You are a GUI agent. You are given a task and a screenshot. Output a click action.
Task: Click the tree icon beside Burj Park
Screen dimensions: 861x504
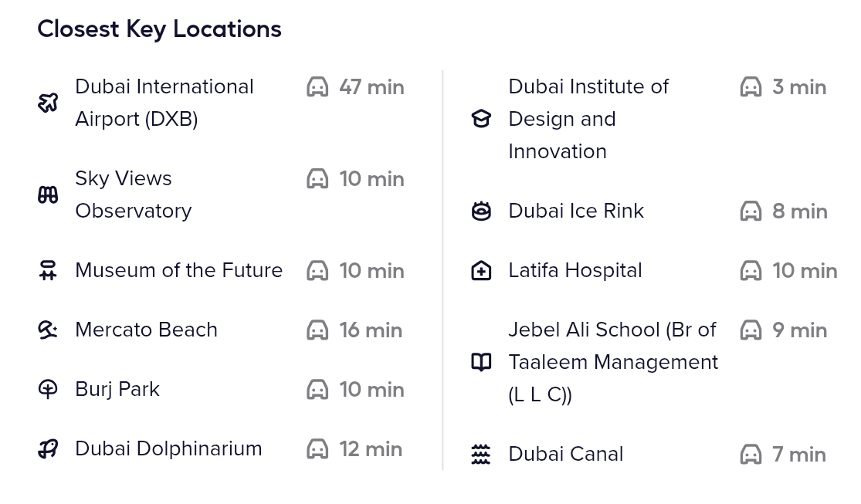click(48, 389)
